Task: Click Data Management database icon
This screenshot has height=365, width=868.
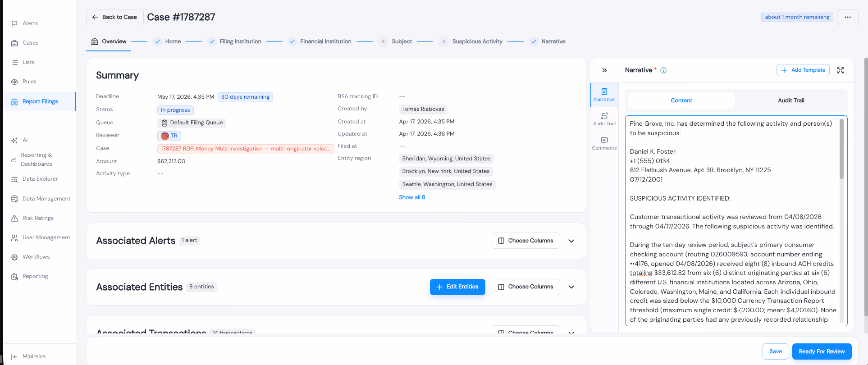Action: (x=14, y=199)
